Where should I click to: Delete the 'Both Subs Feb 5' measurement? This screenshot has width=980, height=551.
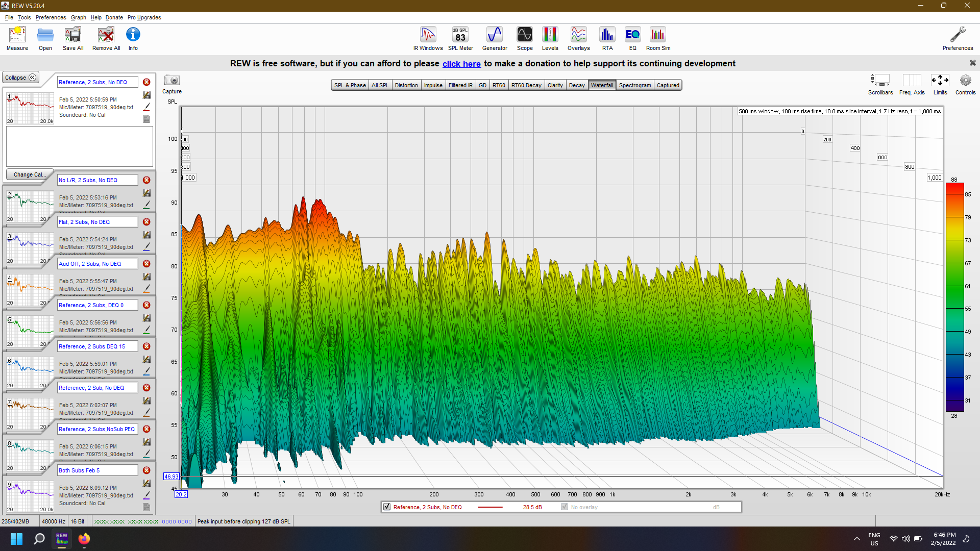tap(146, 470)
